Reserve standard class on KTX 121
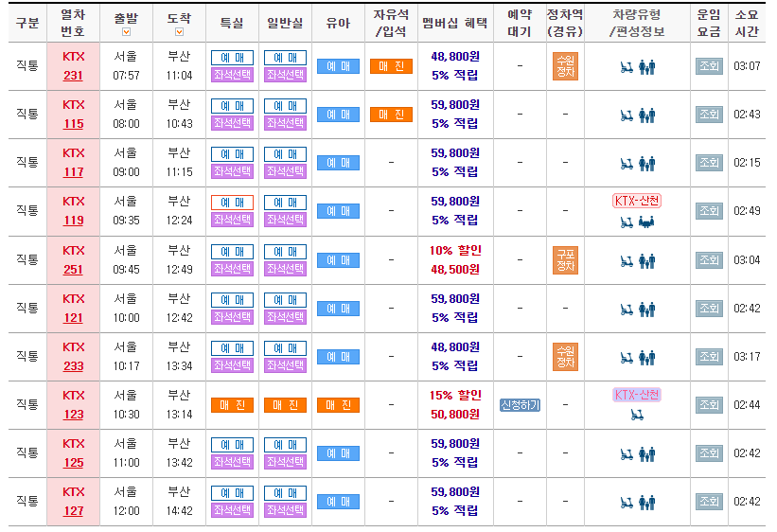Viewport: 777px width, 532px height. [x=286, y=300]
